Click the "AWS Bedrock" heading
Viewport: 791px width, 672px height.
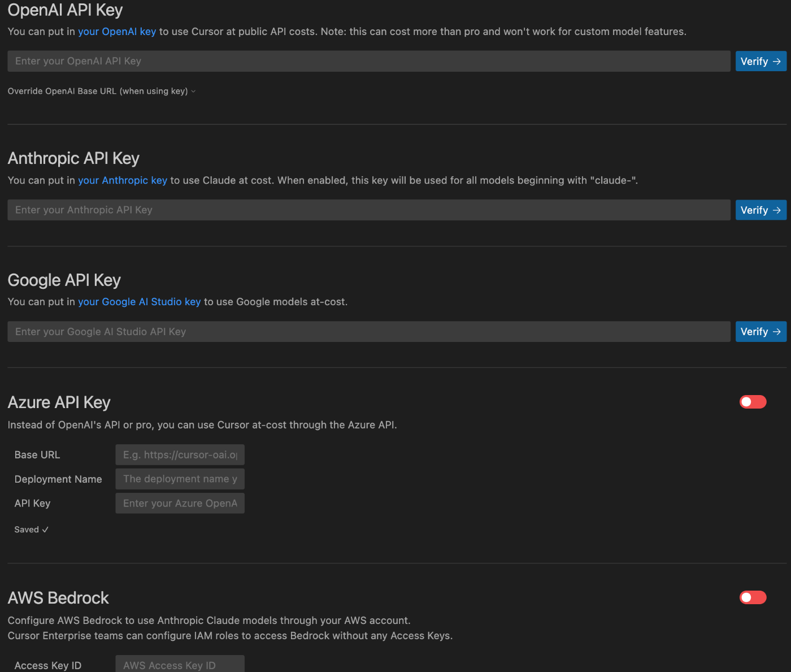click(x=58, y=598)
